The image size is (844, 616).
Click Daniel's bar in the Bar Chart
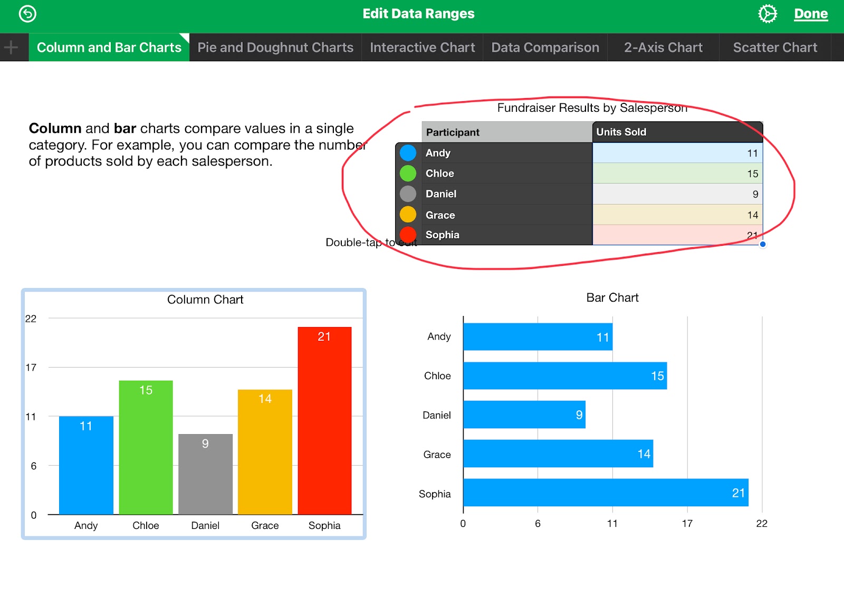coord(524,415)
